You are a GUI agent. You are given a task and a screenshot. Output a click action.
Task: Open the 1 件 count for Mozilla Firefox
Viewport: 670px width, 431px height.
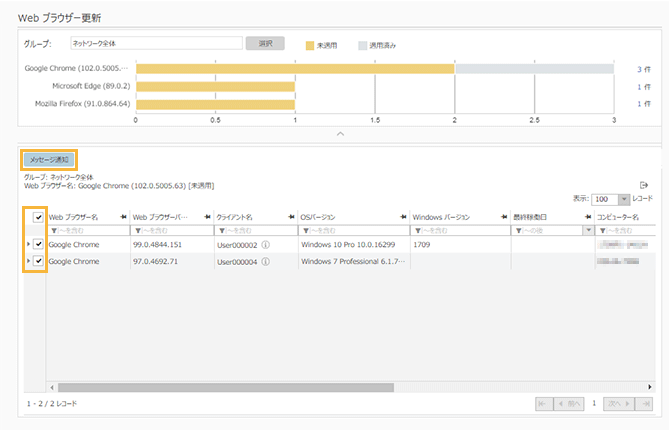(x=644, y=103)
